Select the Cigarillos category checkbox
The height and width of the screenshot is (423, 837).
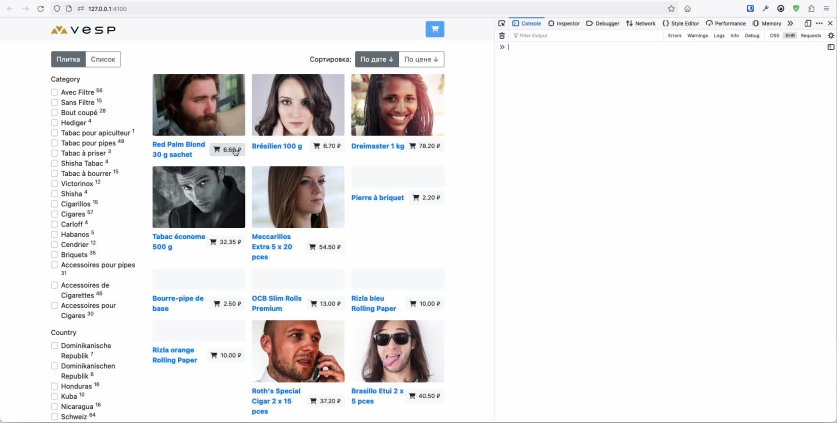pyautogui.click(x=54, y=204)
